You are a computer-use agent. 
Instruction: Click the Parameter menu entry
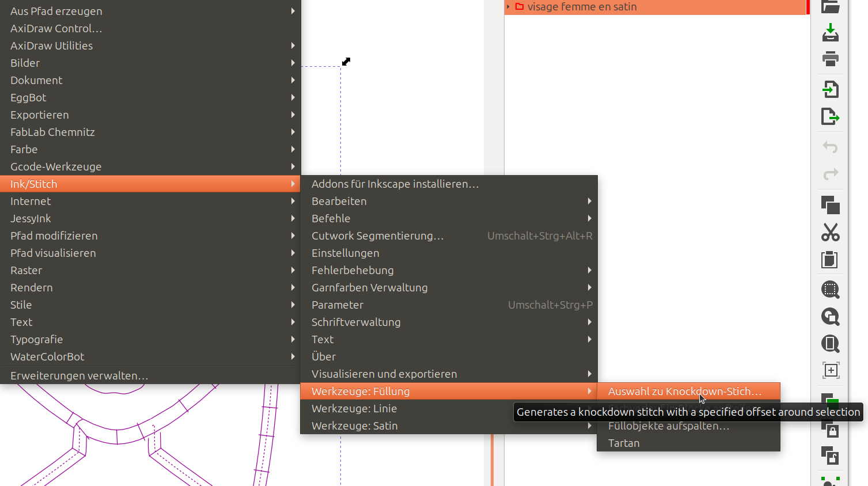point(449,305)
